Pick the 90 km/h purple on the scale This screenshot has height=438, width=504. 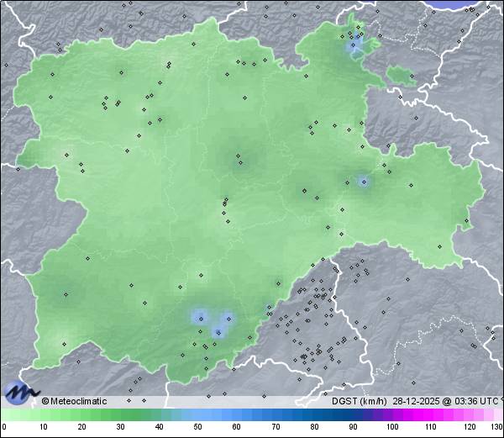pos(353,415)
